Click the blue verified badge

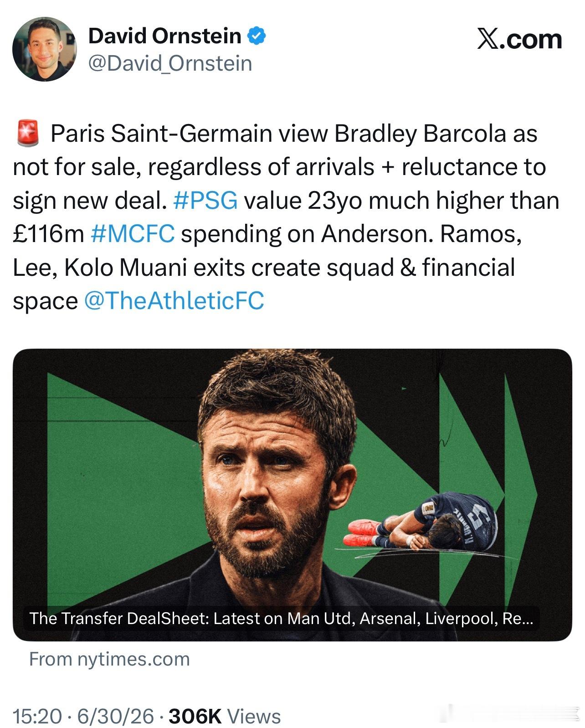[257, 36]
